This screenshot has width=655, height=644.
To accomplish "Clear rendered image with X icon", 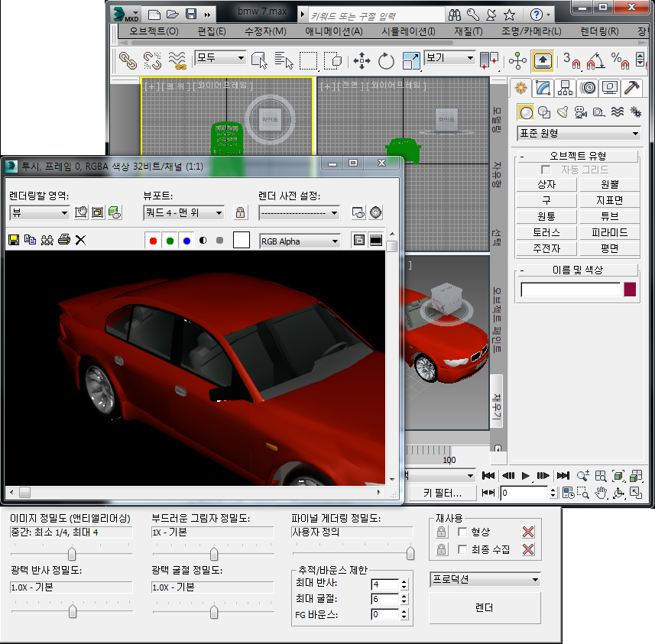I will coord(80,240).
